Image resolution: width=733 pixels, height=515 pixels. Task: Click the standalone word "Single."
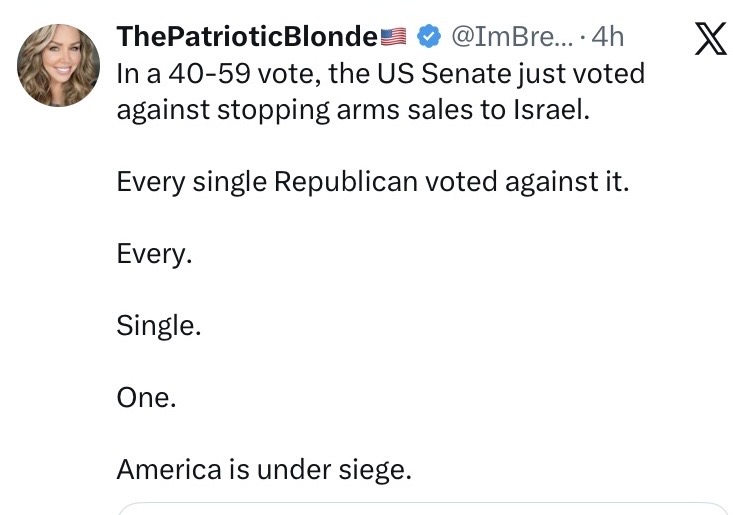point(159,325)
